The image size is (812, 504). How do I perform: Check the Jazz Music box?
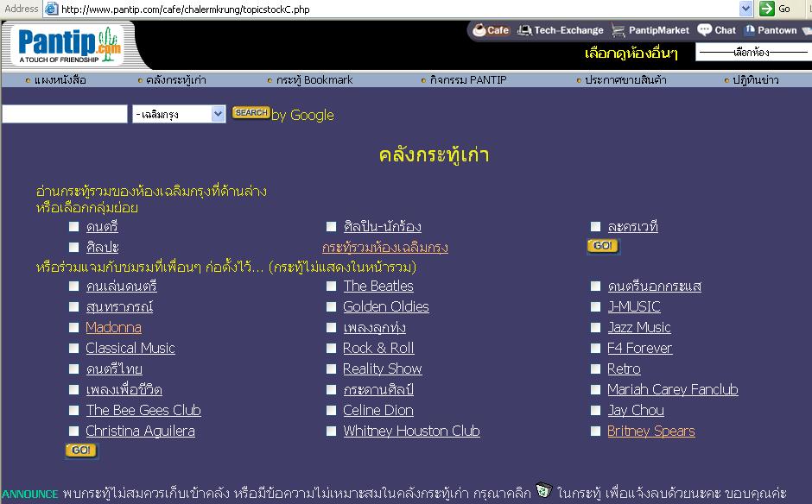595,327
